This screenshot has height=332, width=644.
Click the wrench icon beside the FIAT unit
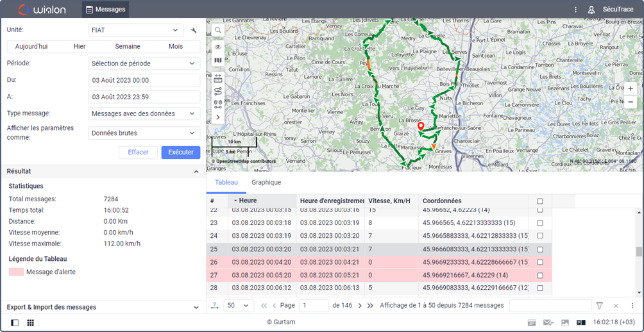tap(194, 30)
